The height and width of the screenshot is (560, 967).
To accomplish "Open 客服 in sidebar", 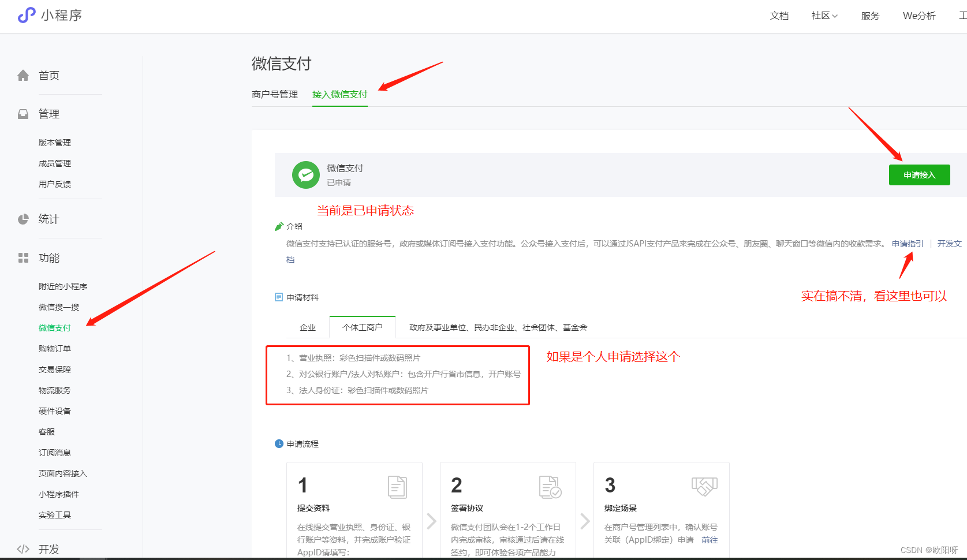I will click(x=47, y=432).
